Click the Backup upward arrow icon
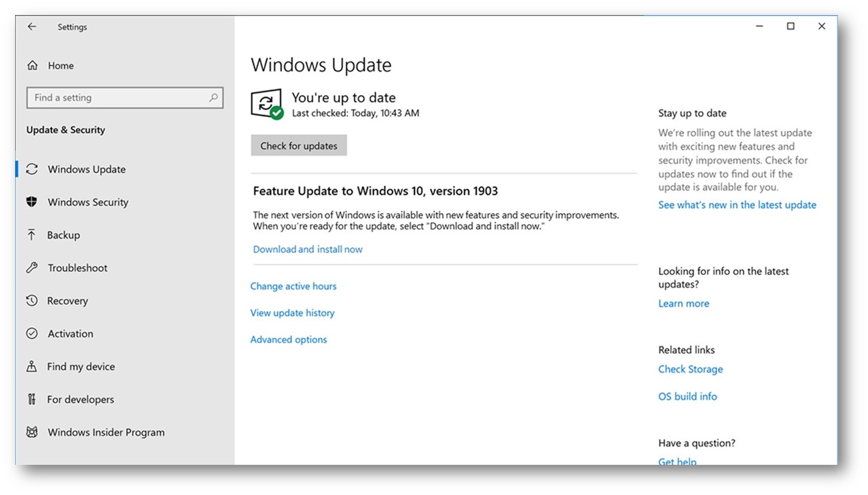 tap(31, 234)
